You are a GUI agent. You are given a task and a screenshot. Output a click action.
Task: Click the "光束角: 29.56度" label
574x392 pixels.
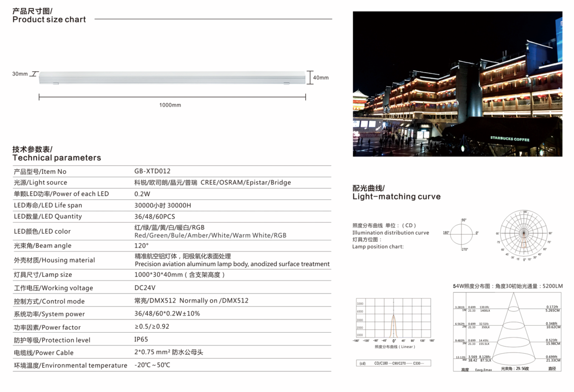coord(515,369)
